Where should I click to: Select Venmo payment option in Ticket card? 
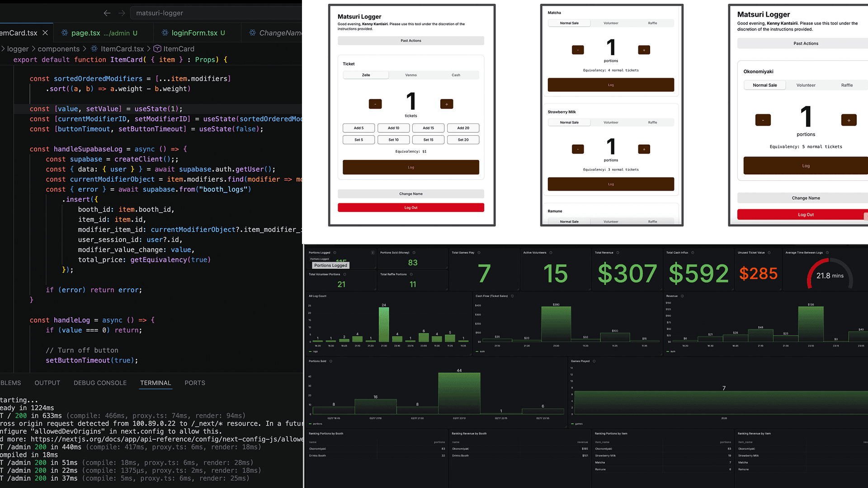pos(411,75)
